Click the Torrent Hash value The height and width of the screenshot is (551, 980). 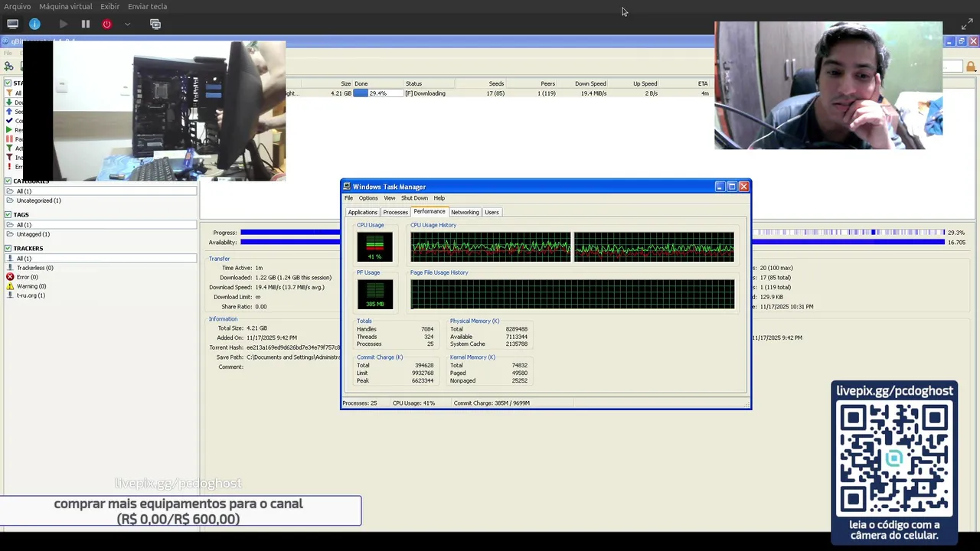tap(293, 347)
